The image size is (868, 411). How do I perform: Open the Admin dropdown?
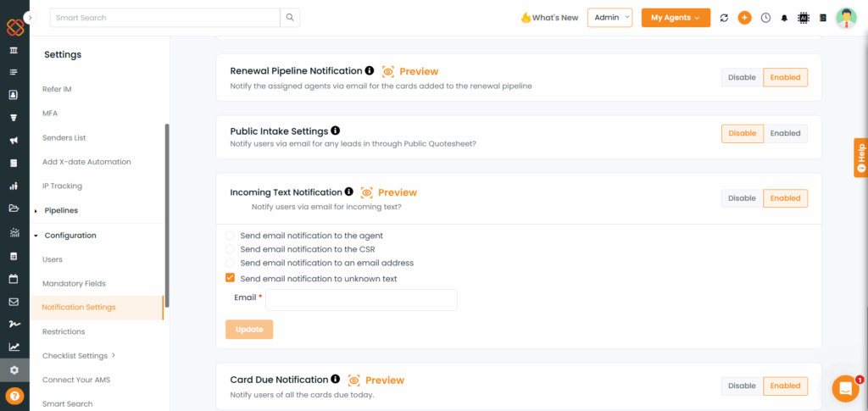(x=610, y=18)
